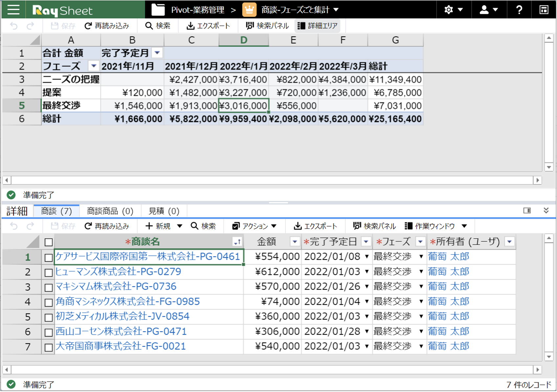Open the user account menu
This screenshot has height=392, width=557.
coord(489,10)
